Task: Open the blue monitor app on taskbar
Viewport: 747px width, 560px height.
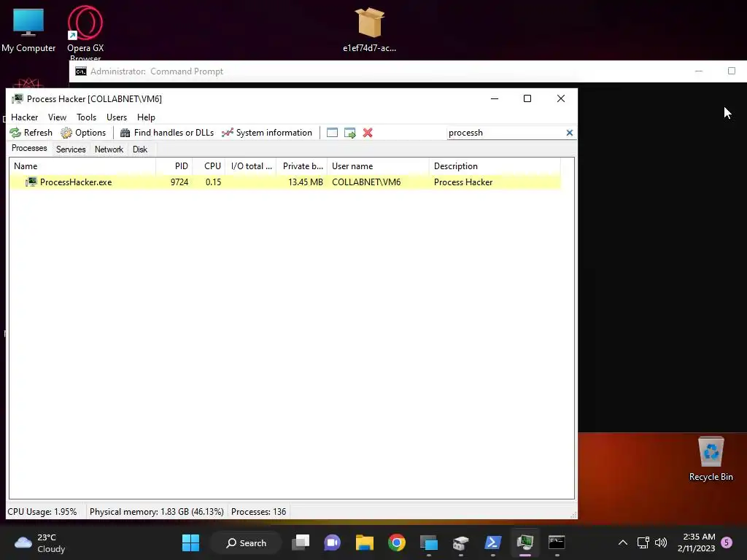Action: point(429,542)
